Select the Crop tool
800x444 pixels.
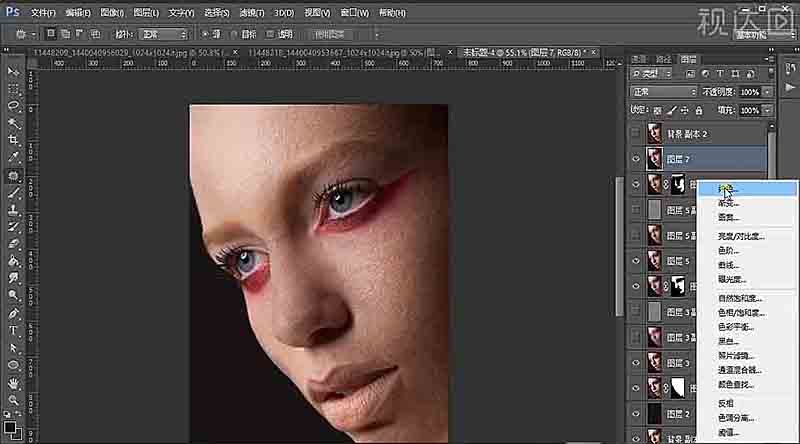pos(13,140)
